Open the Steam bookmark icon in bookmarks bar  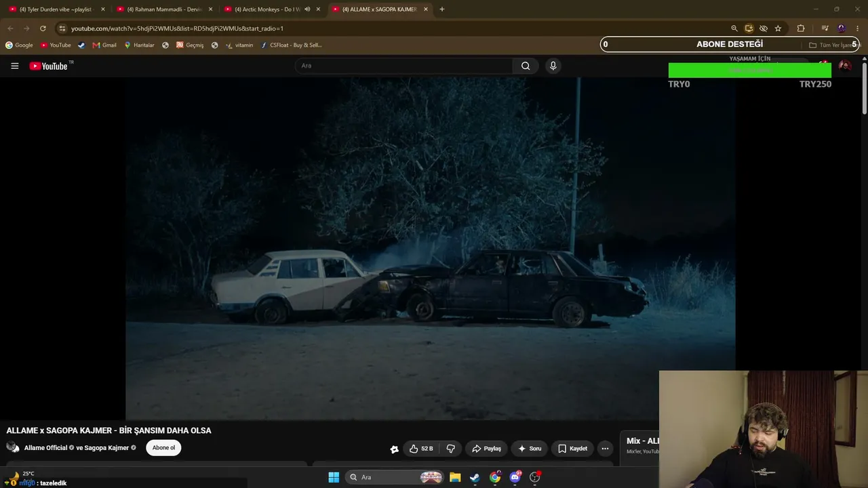(81, 45)
